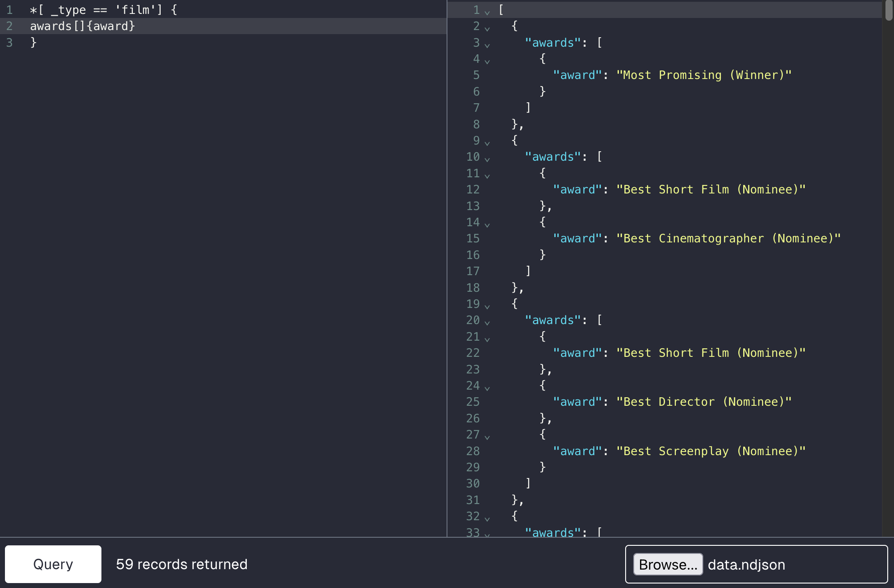Screen dimensions: 894x588
Task: Run the Query button
Action: point(53,564)
